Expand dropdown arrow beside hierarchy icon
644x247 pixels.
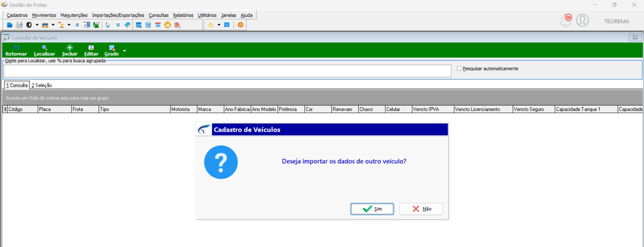(x=69, y=25)
